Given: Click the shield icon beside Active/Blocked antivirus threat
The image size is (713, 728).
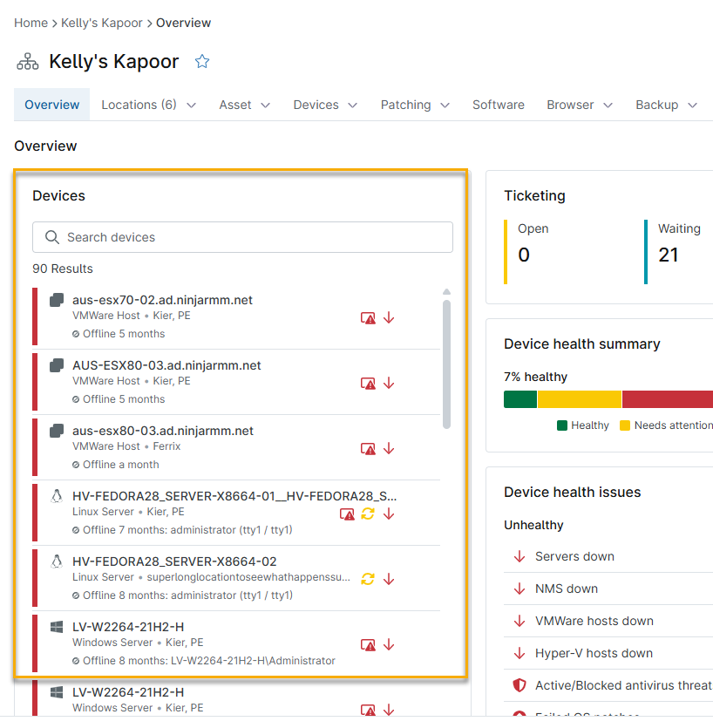Looking at the screenshot, I should (519, 685).
